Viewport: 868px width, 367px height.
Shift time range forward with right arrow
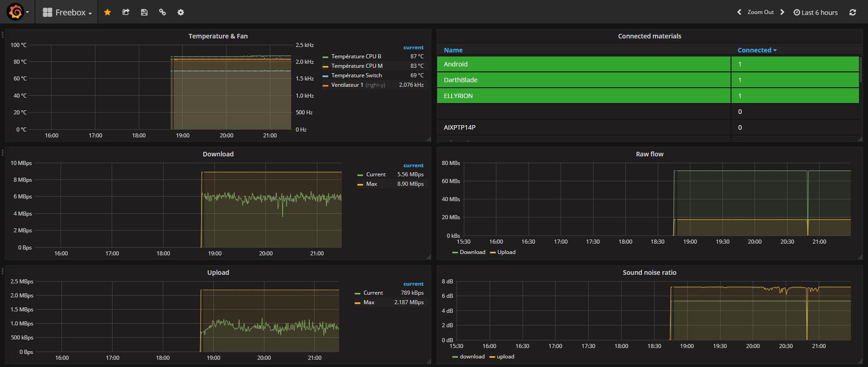tap(783, 12)
